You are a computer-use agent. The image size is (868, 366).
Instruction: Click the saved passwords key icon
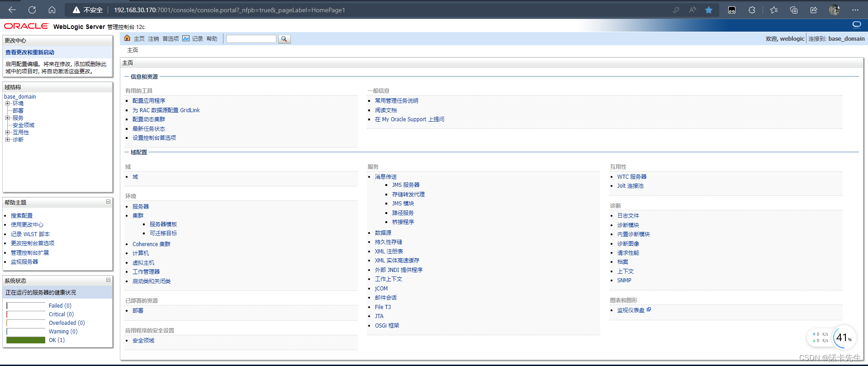[676, 10]
